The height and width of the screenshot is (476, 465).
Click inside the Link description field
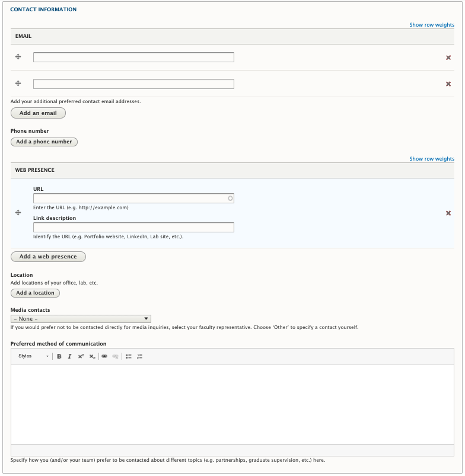133,227
